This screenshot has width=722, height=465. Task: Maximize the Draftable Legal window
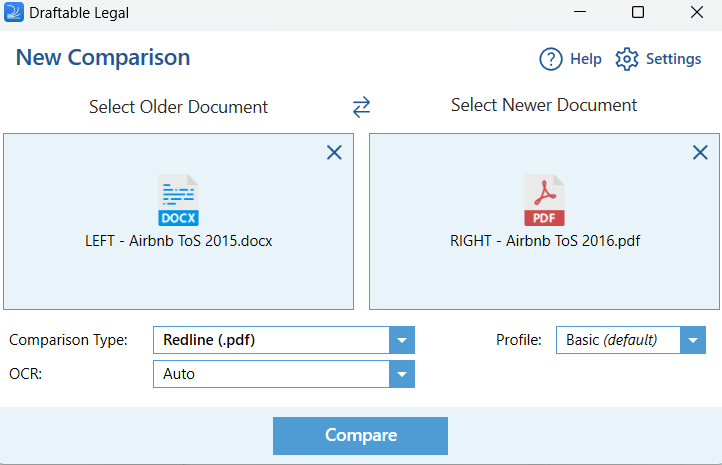tap(638, 12)
